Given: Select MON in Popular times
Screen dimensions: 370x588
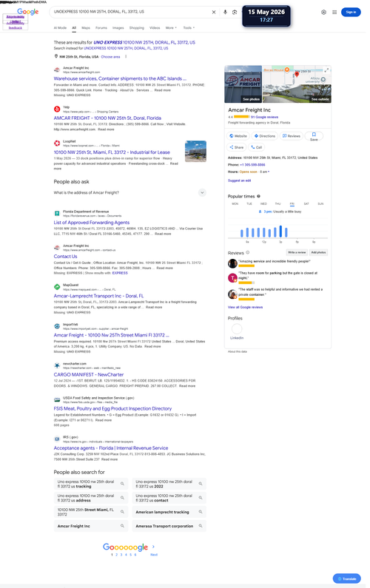Looking at the screenshot, I should (x=235, y=203).
